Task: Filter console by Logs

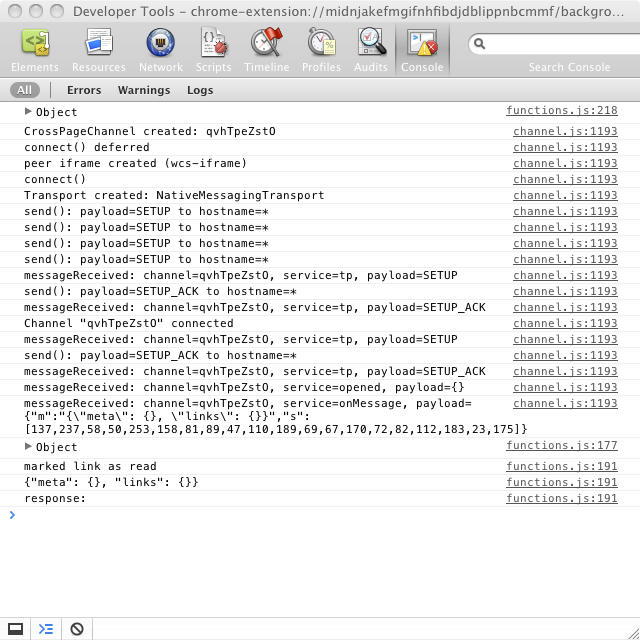Action: (200, 90)
